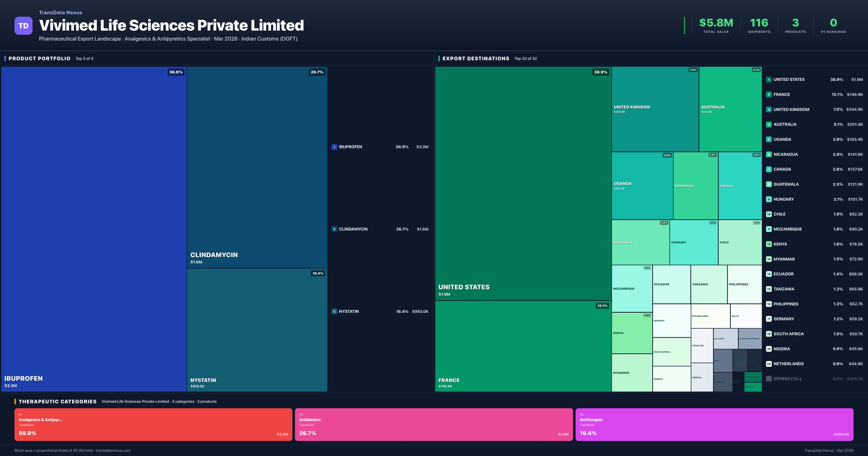
Task: Select the IBUPROFEN treemap block
Action: [94, 229]
